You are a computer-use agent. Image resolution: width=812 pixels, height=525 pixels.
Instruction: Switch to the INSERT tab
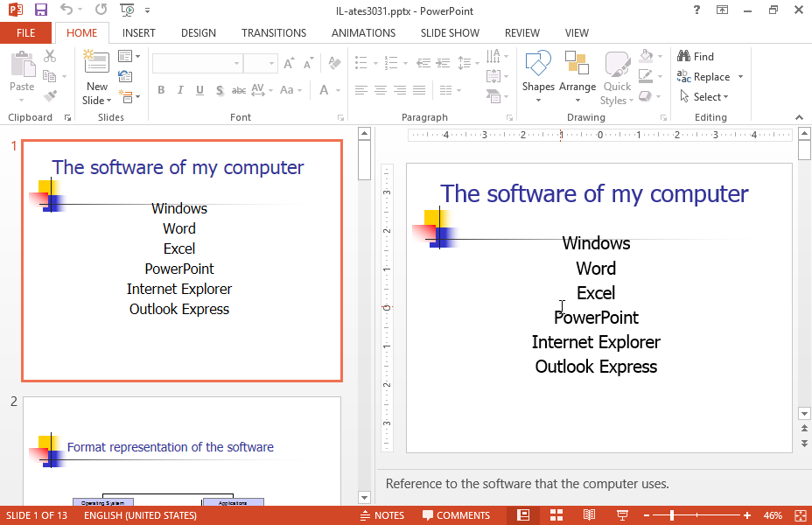[139, 33]
